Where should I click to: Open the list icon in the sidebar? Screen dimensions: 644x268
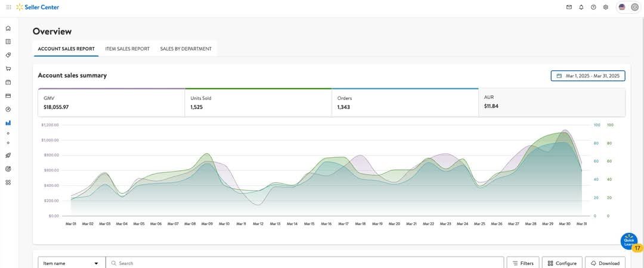pos(8,42)
